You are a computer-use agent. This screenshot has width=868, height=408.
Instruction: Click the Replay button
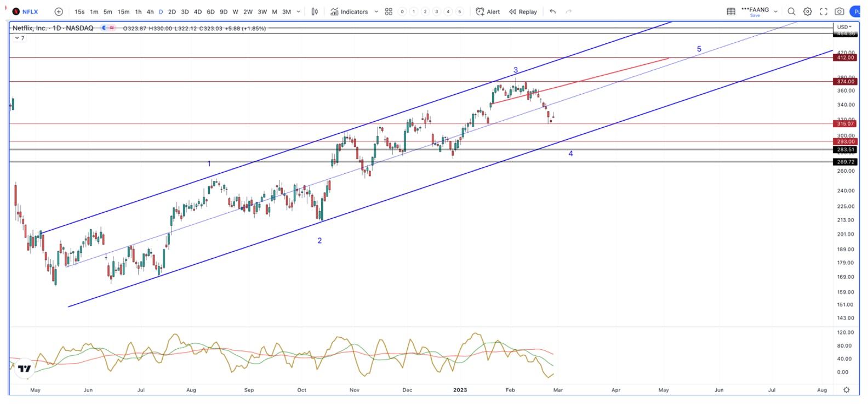click(x=523, y=12)
